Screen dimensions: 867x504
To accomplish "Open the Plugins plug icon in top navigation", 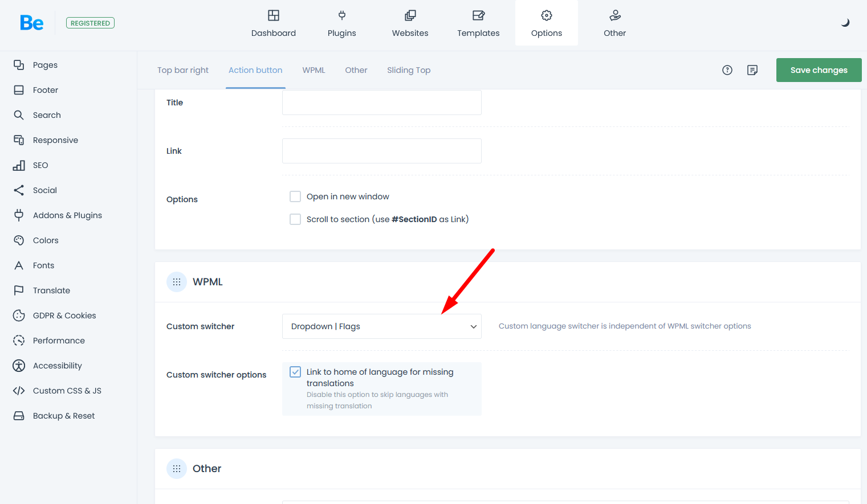I will 342,15.
